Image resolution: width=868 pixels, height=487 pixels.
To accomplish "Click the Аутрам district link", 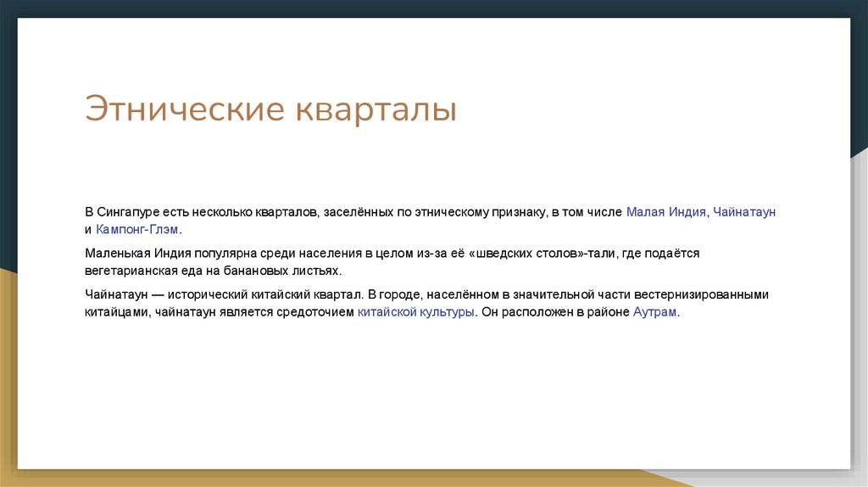I will [x=654, y=312].
